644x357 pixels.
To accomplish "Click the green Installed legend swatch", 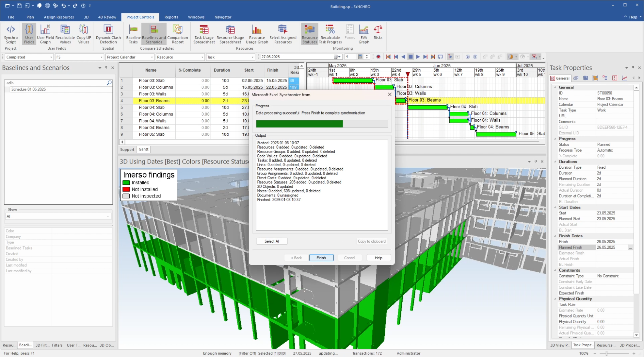I will [126, 183].
